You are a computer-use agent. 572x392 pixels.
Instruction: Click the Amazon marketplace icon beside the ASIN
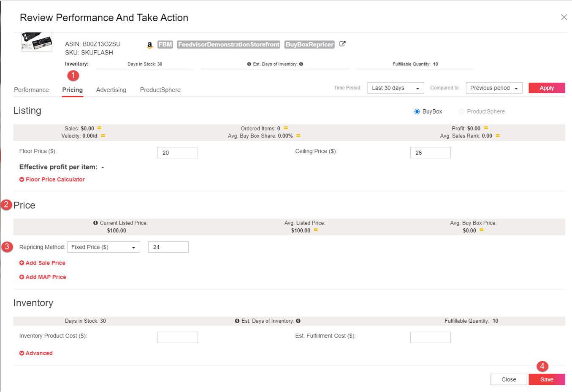click(x=150, y=44)
